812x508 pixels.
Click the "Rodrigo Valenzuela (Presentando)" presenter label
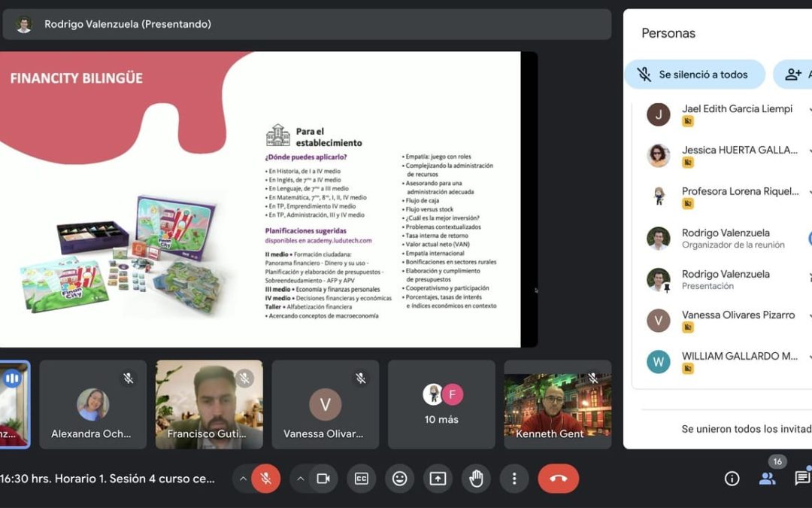[128, 24]
